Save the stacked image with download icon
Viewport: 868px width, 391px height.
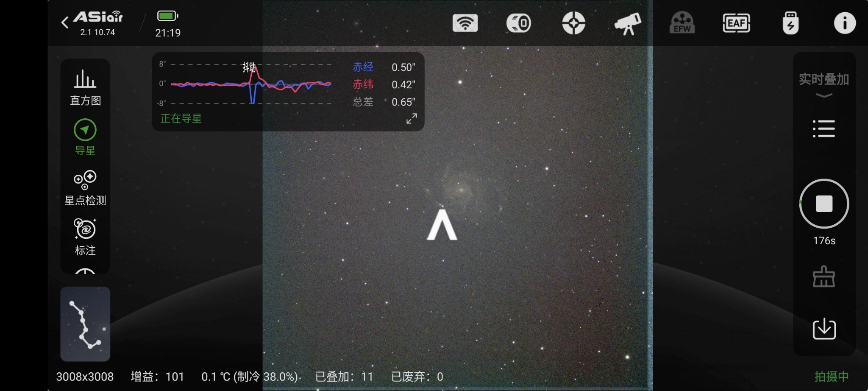[824, 329]
